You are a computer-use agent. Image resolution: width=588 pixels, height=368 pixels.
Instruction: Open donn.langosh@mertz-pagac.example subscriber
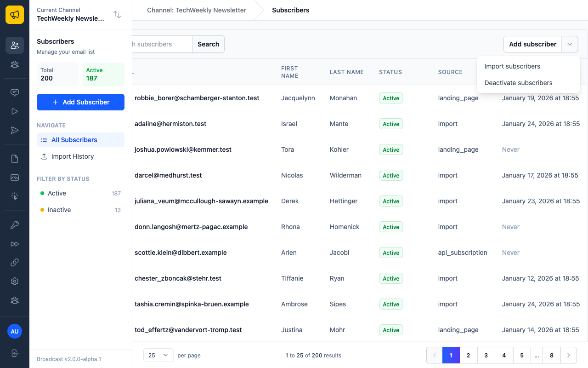(x=191, y=227)
